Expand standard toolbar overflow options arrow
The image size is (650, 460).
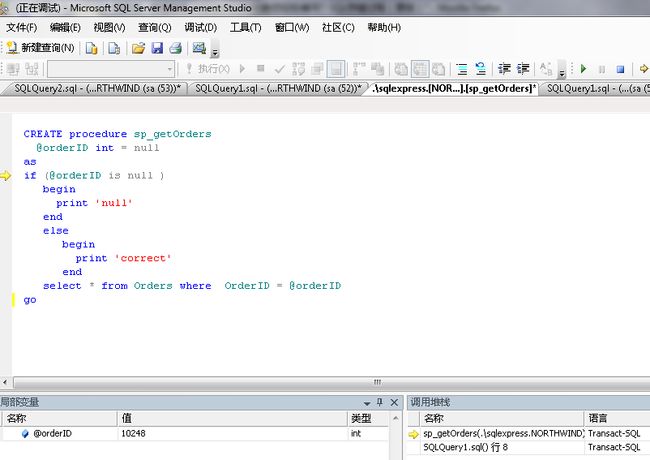coord(215,51)
